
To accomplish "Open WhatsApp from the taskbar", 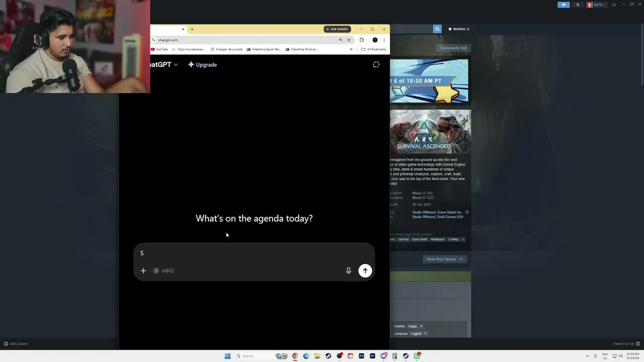I will click(x=417, y=356).
